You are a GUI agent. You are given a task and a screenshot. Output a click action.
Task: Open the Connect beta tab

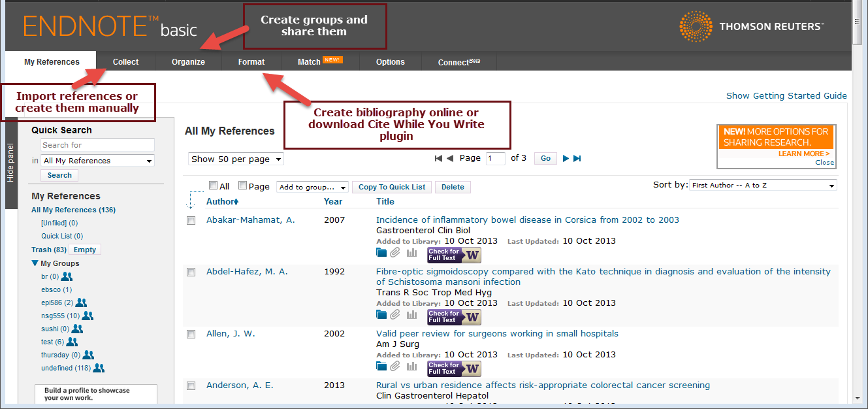click(459, 62)
